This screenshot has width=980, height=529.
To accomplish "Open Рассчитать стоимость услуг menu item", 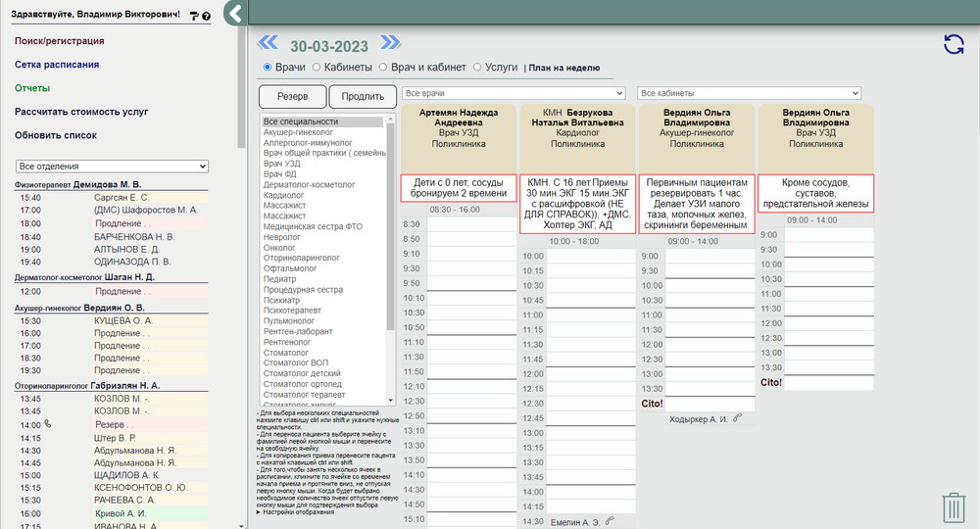I will click(x=81, y=112).
